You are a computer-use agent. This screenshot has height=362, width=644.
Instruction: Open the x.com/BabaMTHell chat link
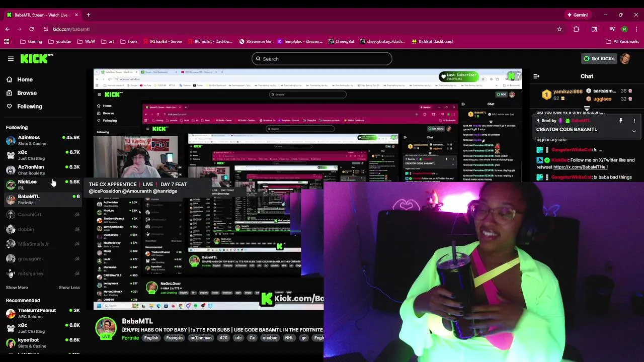point(580,167)
